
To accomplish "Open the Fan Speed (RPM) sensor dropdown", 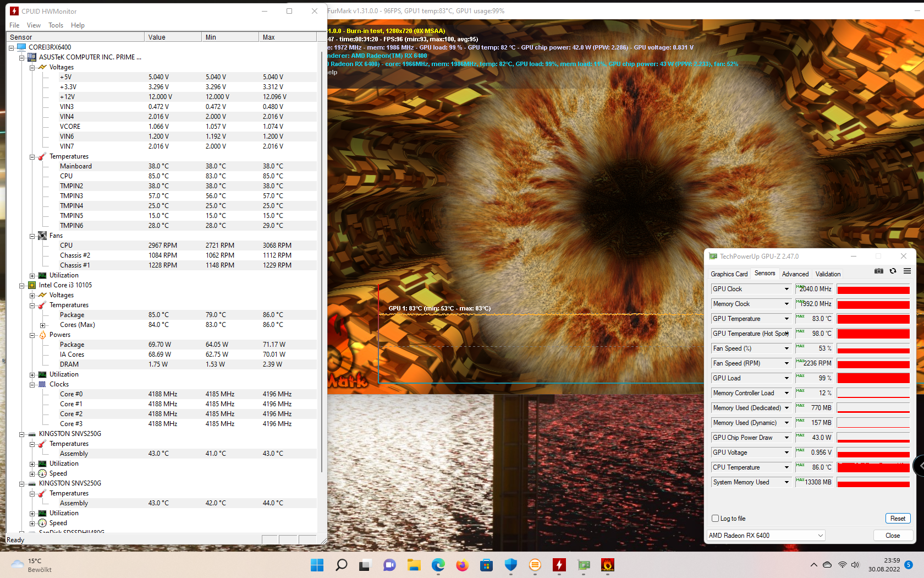I will [787, 363].
